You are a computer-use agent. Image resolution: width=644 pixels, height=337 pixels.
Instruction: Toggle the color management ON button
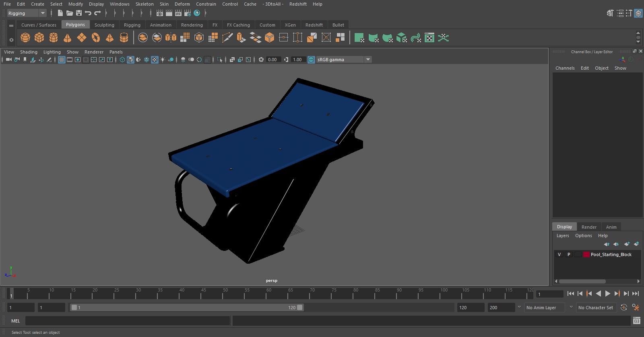coord(311,60)
